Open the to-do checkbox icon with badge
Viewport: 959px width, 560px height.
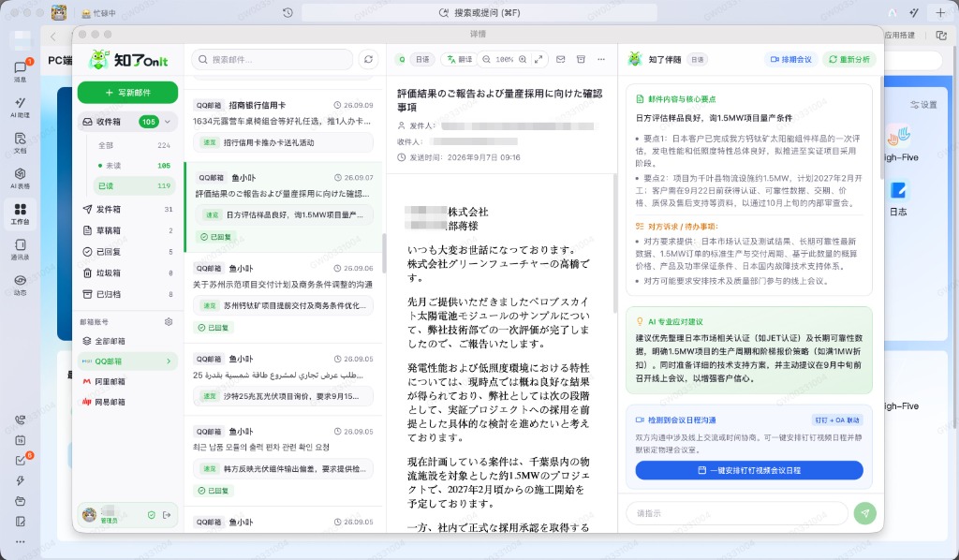point(21,460)
